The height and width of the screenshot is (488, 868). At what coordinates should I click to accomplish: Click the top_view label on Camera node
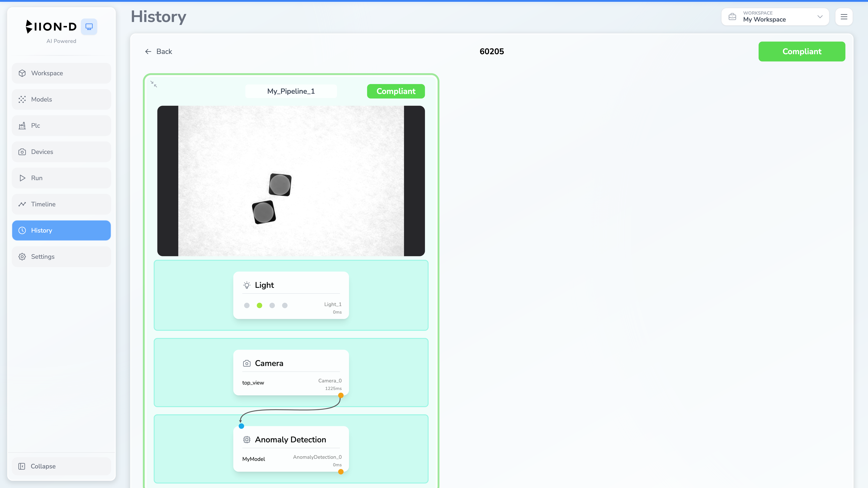tap(253, 383)
